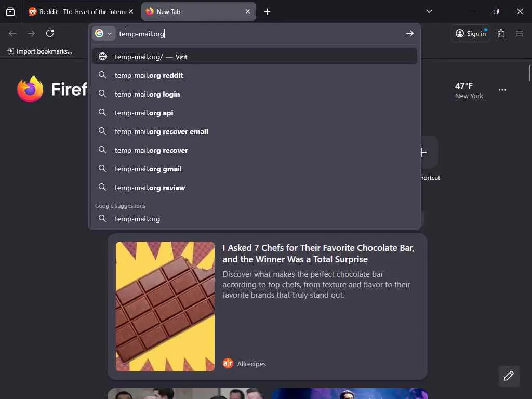Select the New Tab tab
Viewport: 532px width, 399px height.
198,11
